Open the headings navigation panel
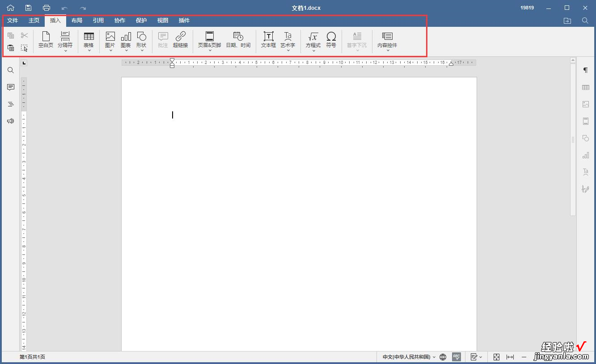This screenshot has height=364, width=596. tap(11, 104)
